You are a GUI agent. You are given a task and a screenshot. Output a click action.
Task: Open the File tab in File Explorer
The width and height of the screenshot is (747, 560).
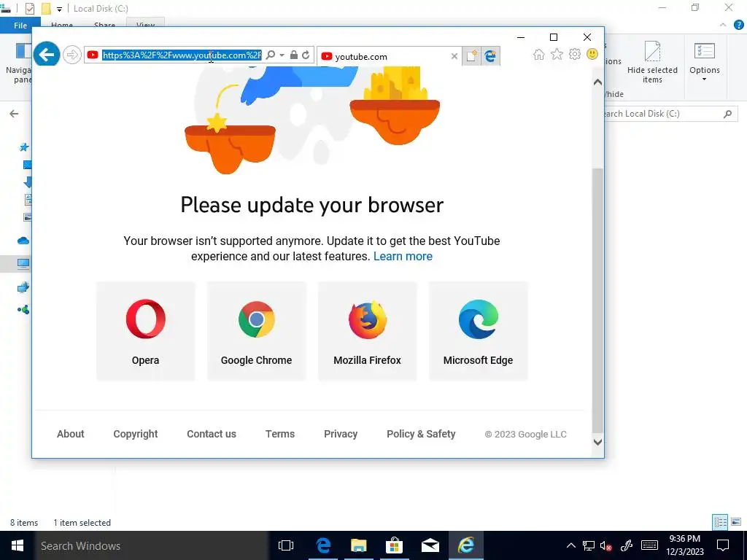tap(20, 26)
